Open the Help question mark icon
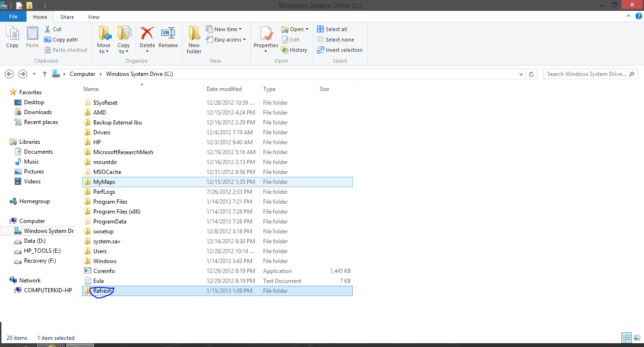The image size is (644, 347). (639, 16)
